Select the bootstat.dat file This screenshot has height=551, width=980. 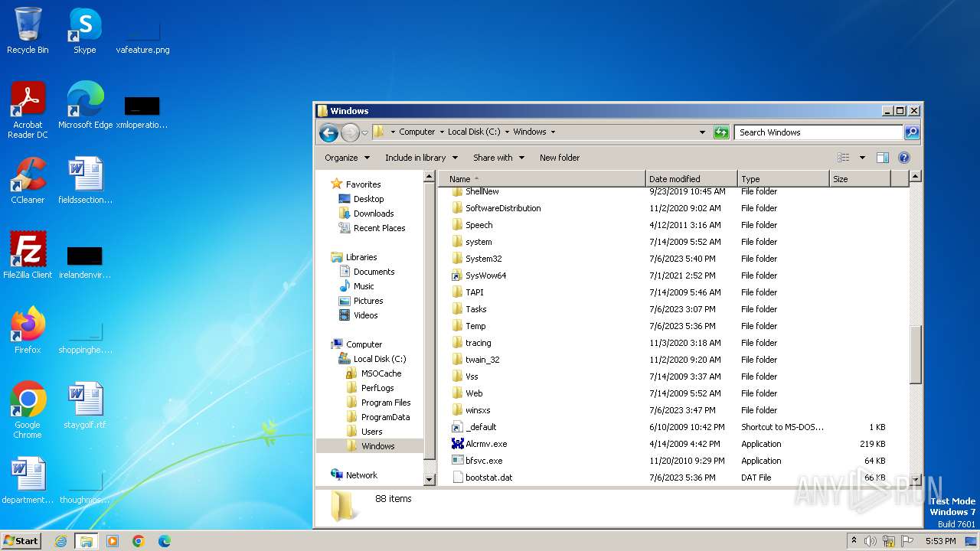[x=482, y=478]
